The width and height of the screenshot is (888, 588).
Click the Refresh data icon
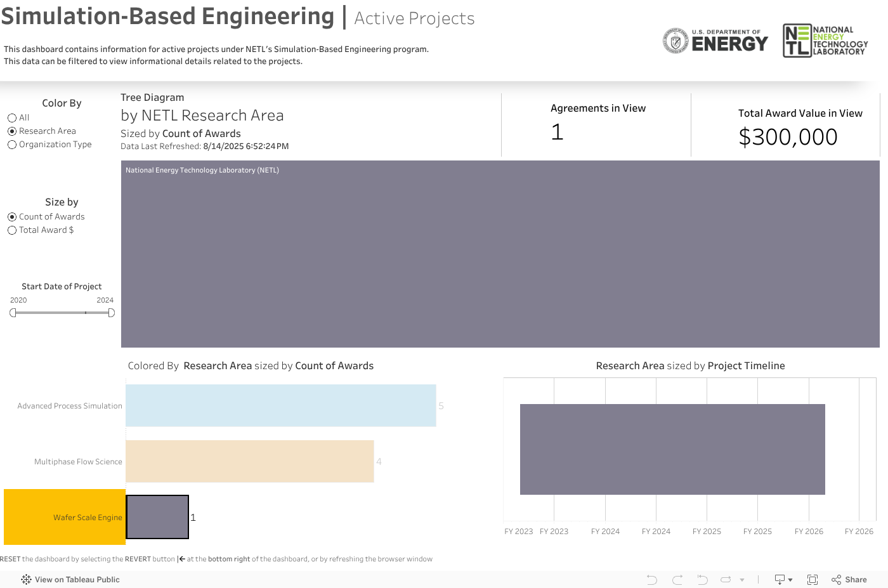726,580
